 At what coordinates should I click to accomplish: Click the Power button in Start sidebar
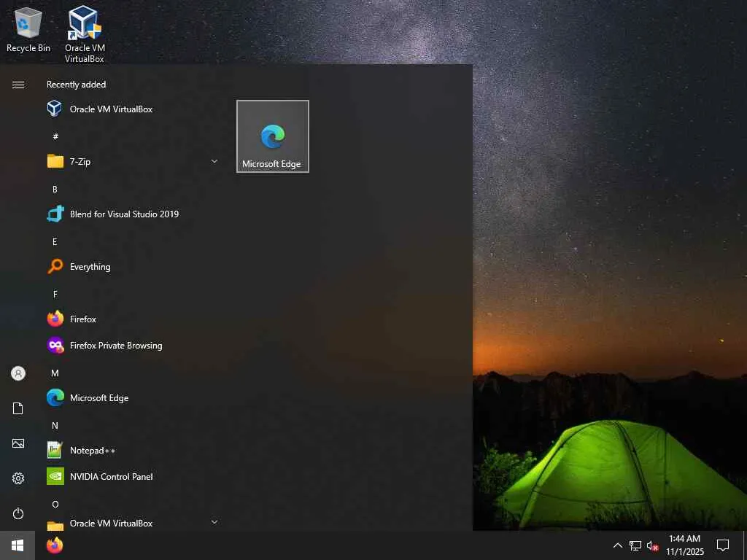(x=18, y=513)
